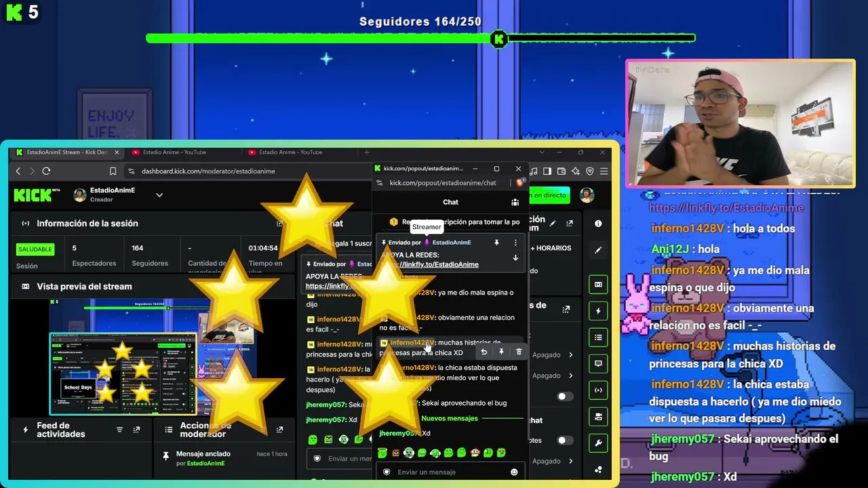The width and height of the screenshot is (868, 488).
Task: Click 'Vista previa del stream' heading
Action: point(84,287)
